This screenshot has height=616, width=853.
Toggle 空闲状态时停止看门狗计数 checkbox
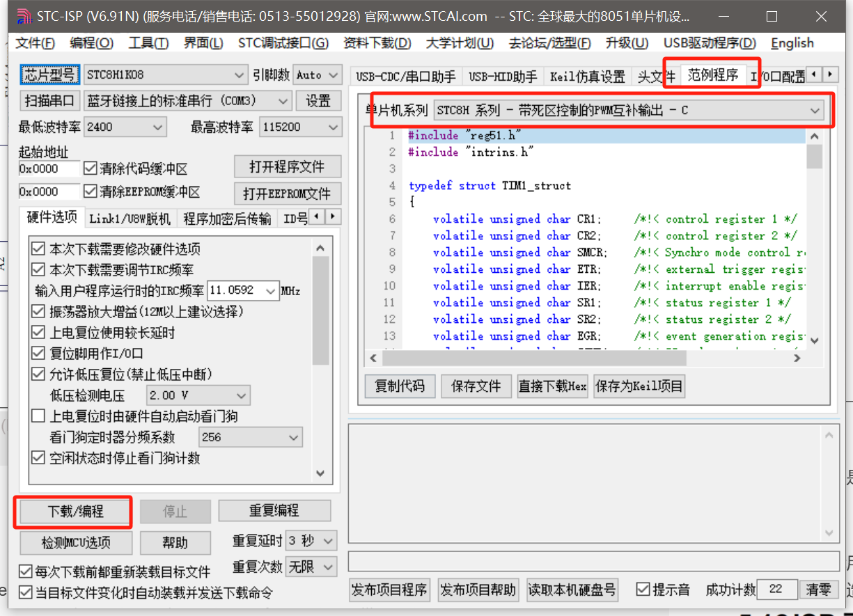pos(38,458)
